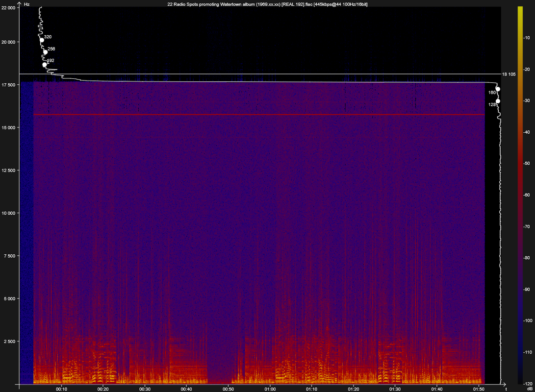Image resolution: width=535 pixels, height=392 pixels.
Task: Click the dB unit label under scale
Action: click(530, 389)
